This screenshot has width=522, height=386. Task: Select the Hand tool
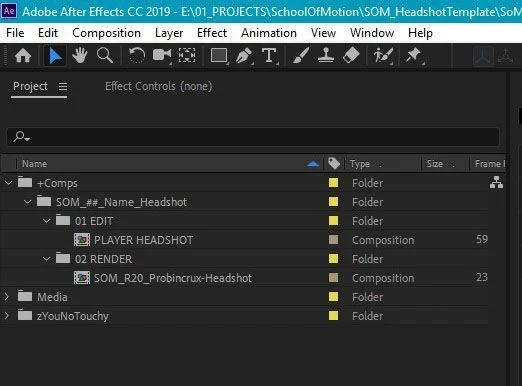click(80, 56)
